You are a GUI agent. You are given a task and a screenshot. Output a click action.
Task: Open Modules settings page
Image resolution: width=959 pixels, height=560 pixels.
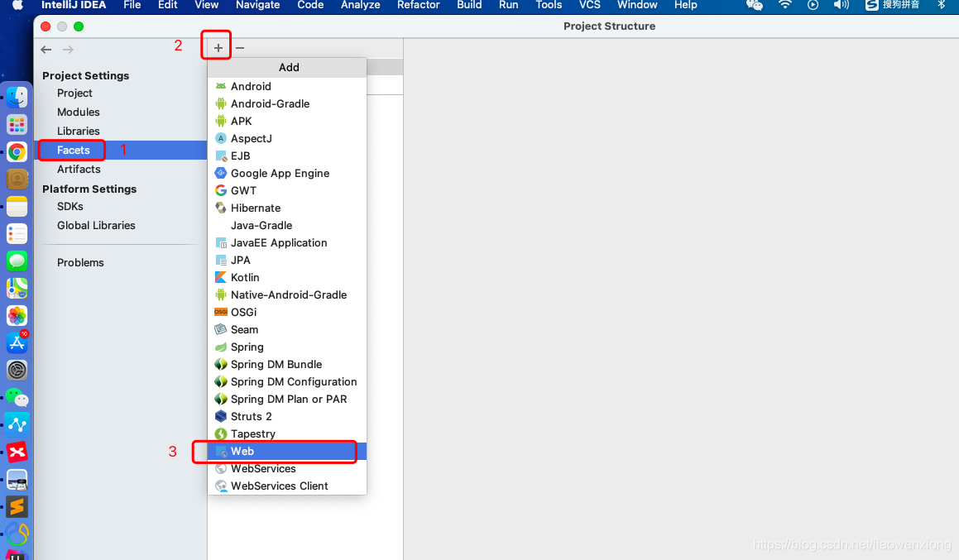[x=79, y=112]
